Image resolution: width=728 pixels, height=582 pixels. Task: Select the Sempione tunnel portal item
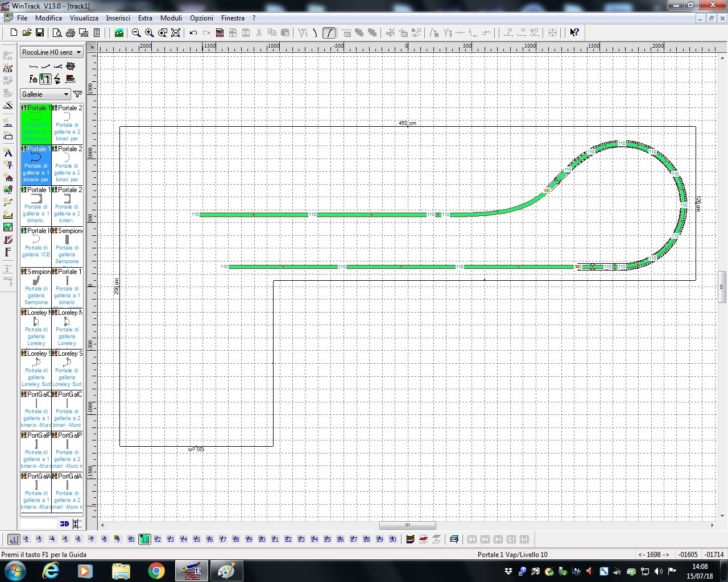tap(67, 247)
